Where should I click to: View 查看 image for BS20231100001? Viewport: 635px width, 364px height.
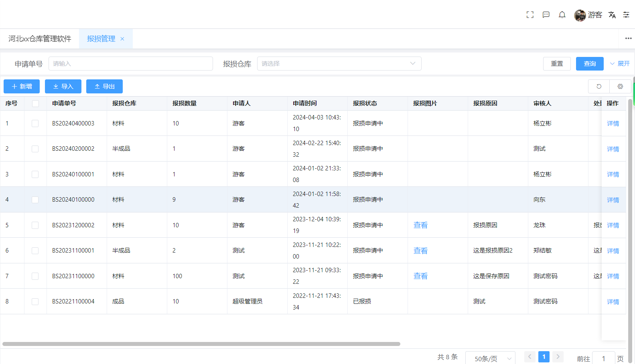[x=420, y=251]
